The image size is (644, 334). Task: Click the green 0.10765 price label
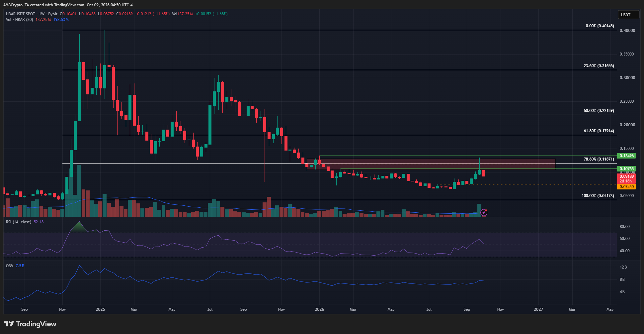626,169
